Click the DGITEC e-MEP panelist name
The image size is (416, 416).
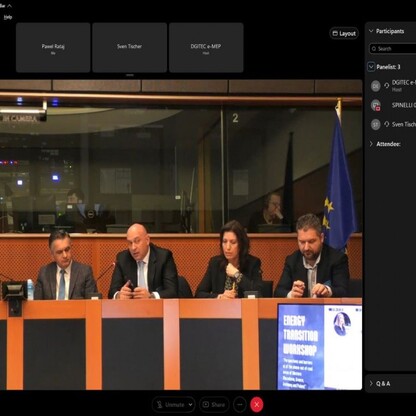[x=404, y=82]
